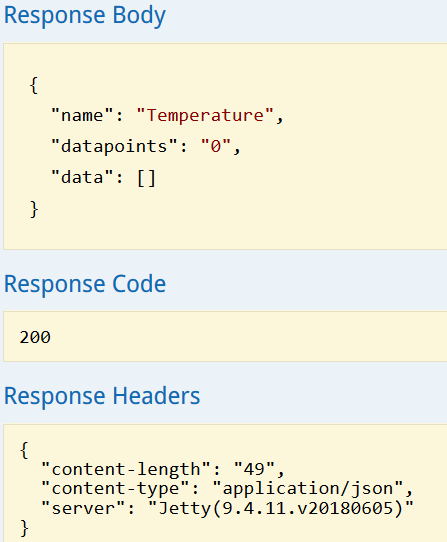Click the Jetty server version value
Viewport: 447px width, 542px height.
click(x=281, y=508)
